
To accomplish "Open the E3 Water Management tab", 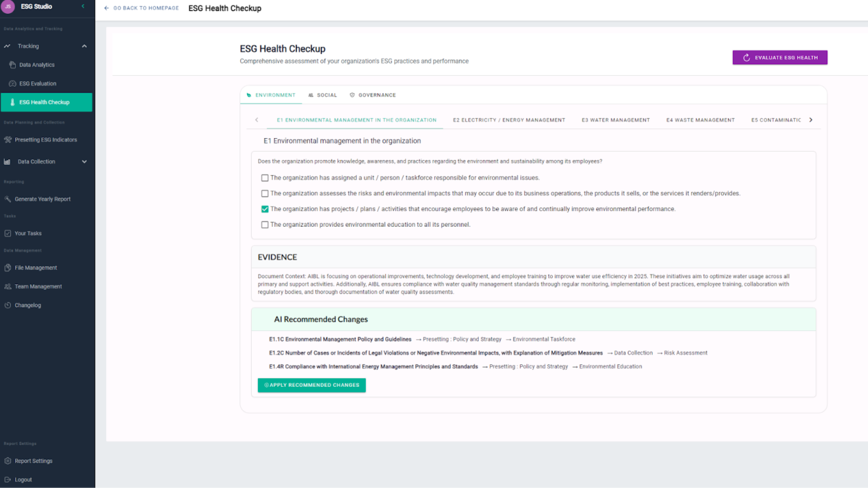I will coord(615,120).
